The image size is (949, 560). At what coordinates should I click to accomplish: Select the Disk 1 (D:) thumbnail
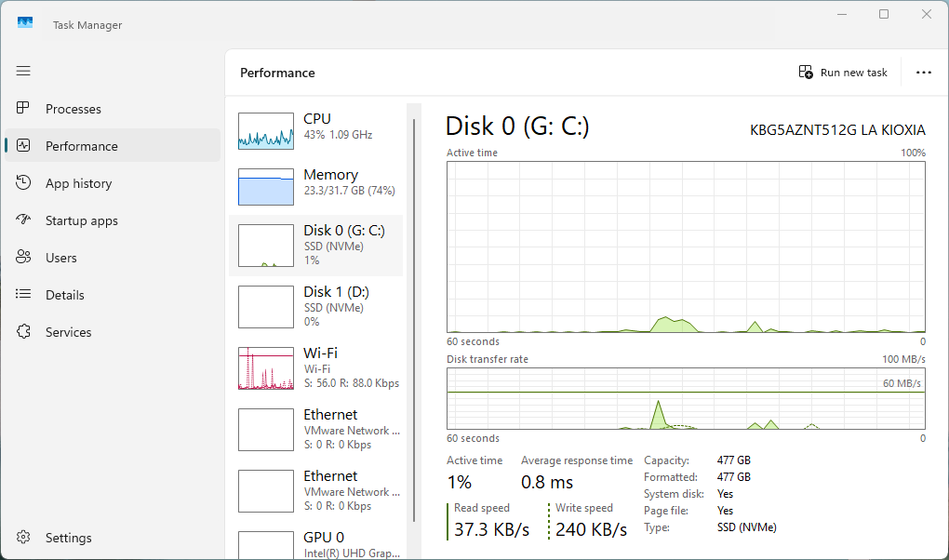[266, 307]
